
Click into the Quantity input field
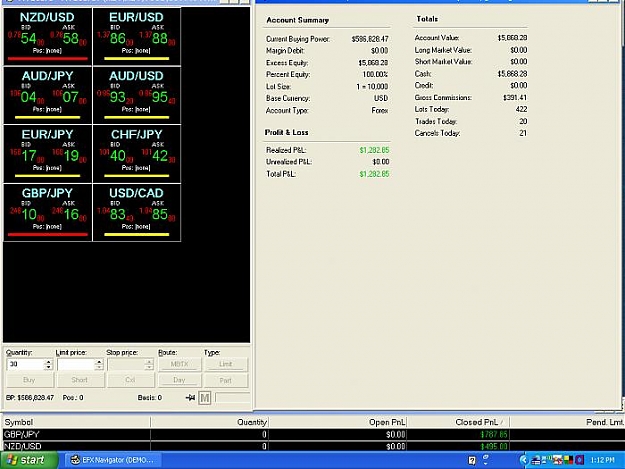point(25,364)
